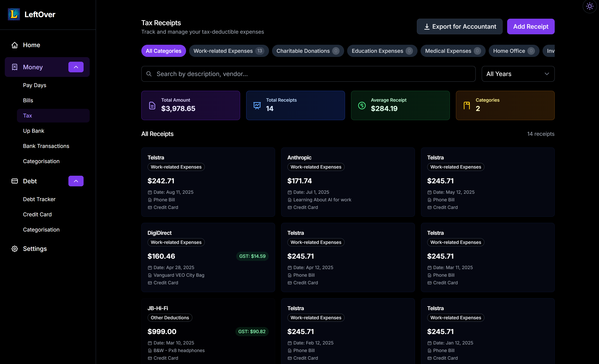This screenshot has width=599, height=364.
Task: Click the LeftOver logo icon
Action: point(14,14)
